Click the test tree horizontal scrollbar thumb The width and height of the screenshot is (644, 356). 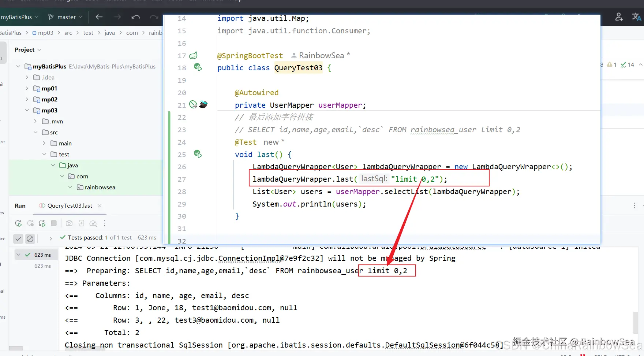pyautogui.click(x=16, y=348)
